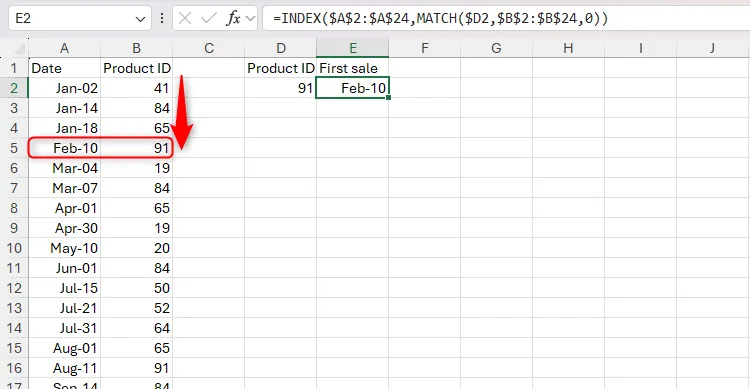Select column B header

(x=137, y=48)
